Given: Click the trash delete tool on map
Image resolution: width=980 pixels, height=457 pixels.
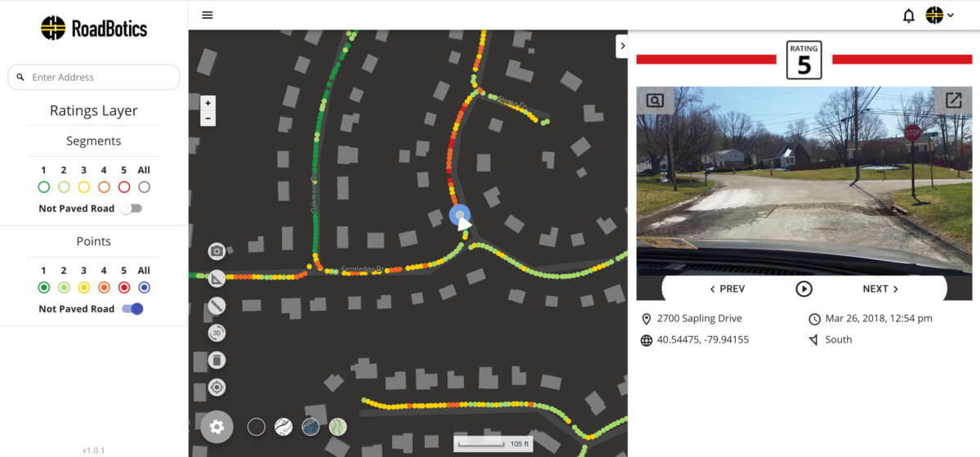Looking at the screenshot, I should [x=216, y=360].
